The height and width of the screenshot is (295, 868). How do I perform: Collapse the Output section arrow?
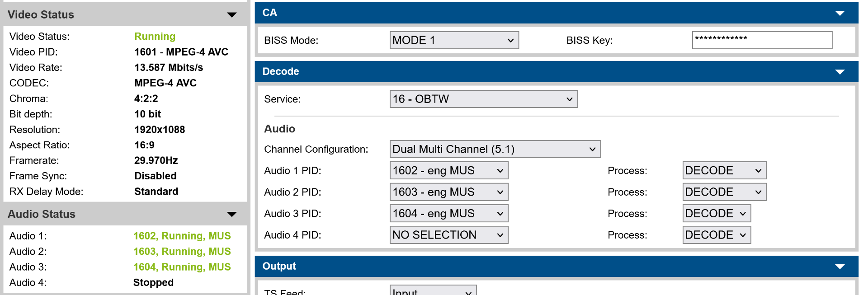coord(840,267)
